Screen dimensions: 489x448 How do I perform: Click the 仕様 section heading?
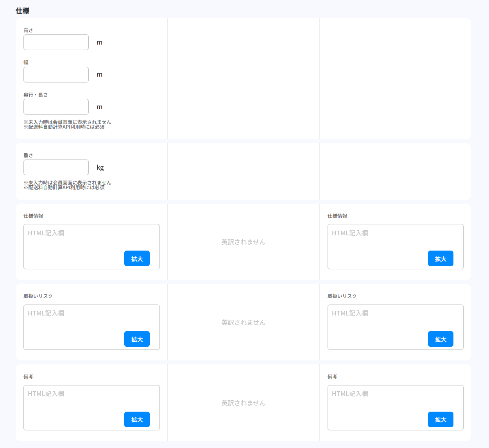23,11
